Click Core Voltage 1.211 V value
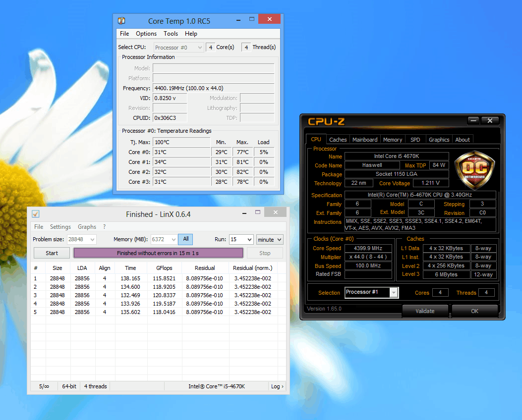The image size is (522, 420). coord(431,183)
